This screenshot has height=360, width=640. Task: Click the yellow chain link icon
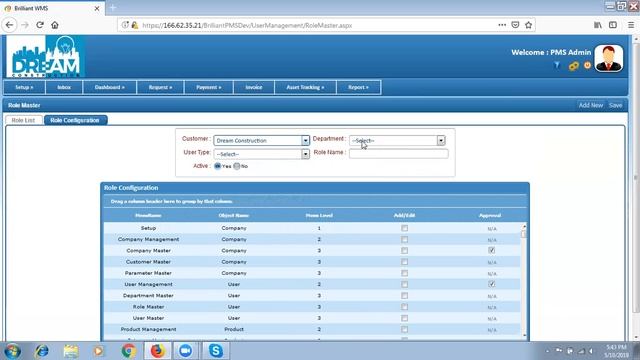573,66
